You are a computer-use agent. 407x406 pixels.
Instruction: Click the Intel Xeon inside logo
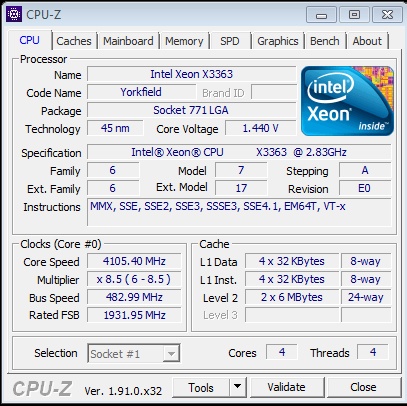347,101
